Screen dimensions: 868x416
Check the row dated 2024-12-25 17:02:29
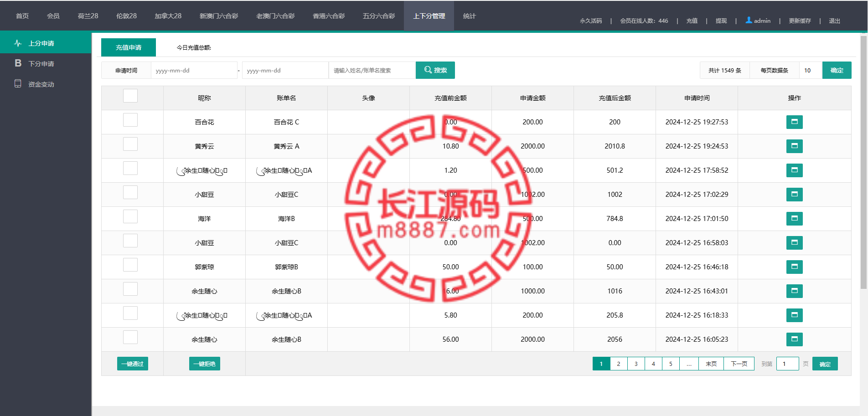coord(130,192)
